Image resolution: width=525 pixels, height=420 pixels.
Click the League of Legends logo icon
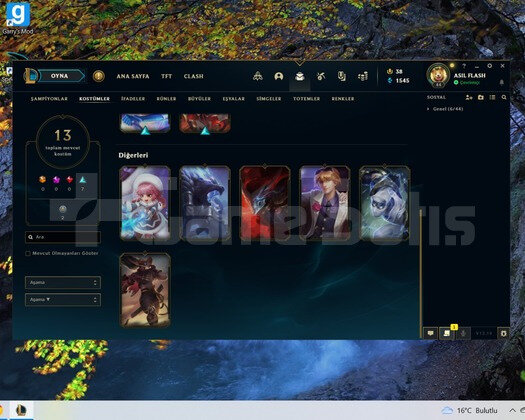30,76
